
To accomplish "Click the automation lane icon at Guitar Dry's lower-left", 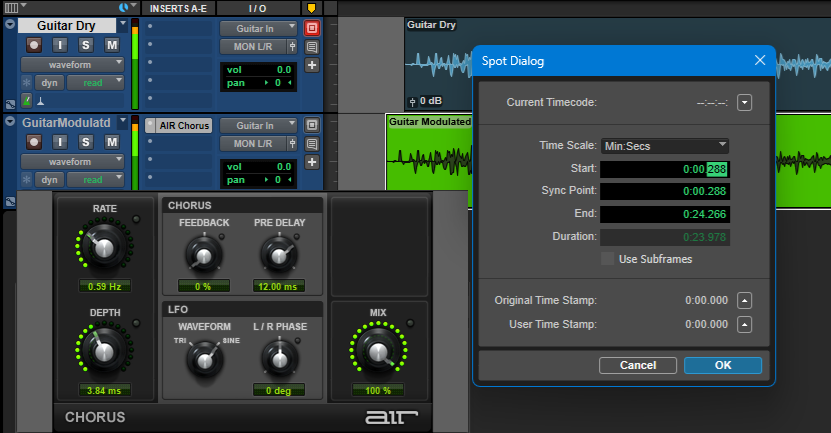I will (10, 104).
